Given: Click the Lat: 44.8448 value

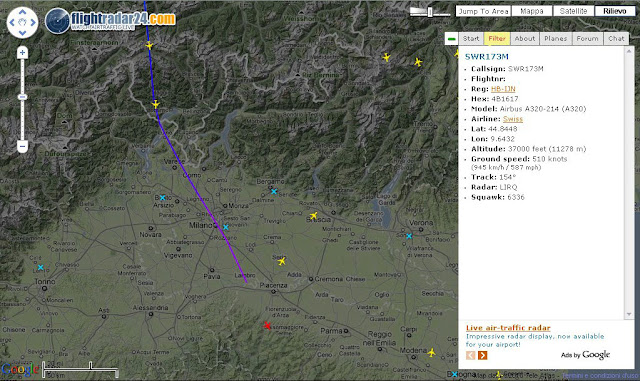Looking at the screenshot, I should point(502,129).
